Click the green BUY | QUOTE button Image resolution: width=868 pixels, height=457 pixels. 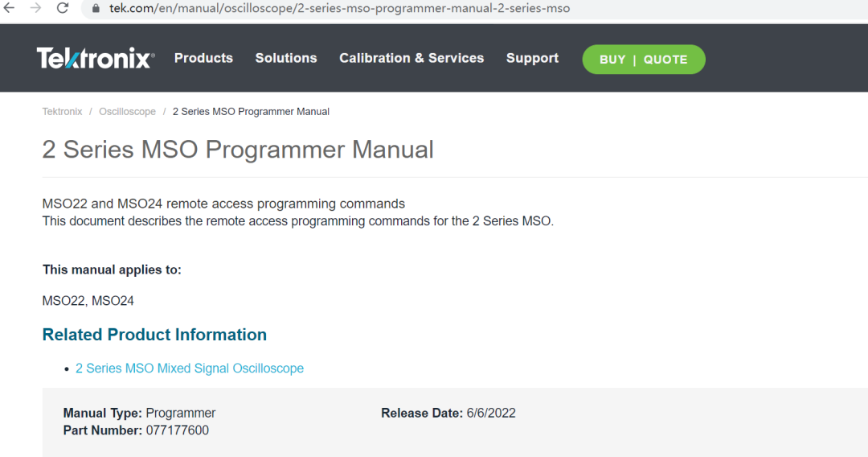(644, 60)
